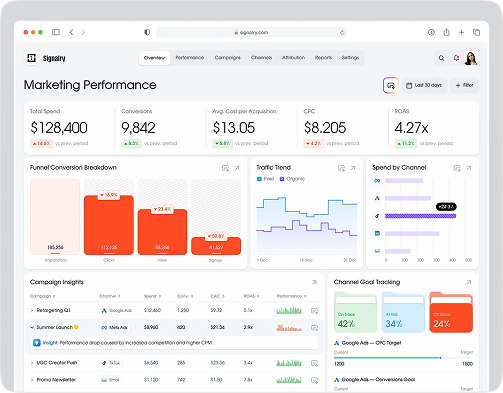Expand the Promo Newsletter row

(32, 380)
